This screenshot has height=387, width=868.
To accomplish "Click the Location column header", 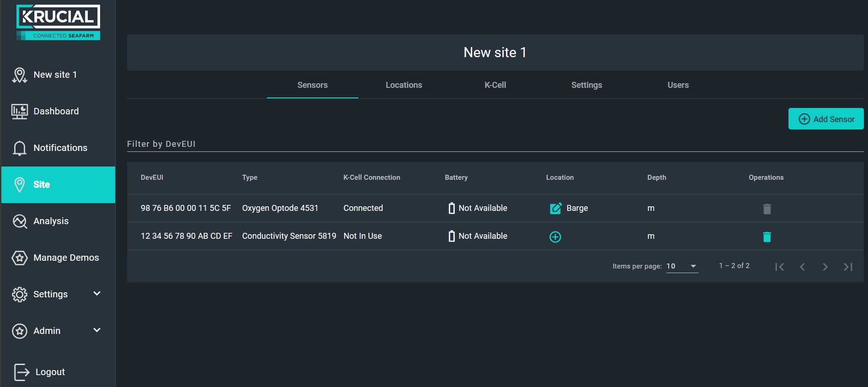I will pos(560,177).
